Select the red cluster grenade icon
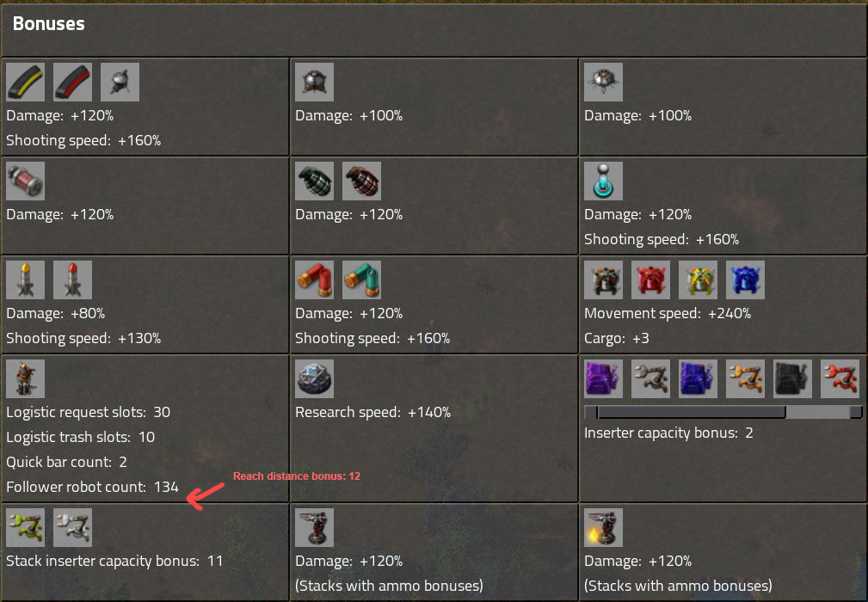The image size is (868, 602). click(362, 181)
